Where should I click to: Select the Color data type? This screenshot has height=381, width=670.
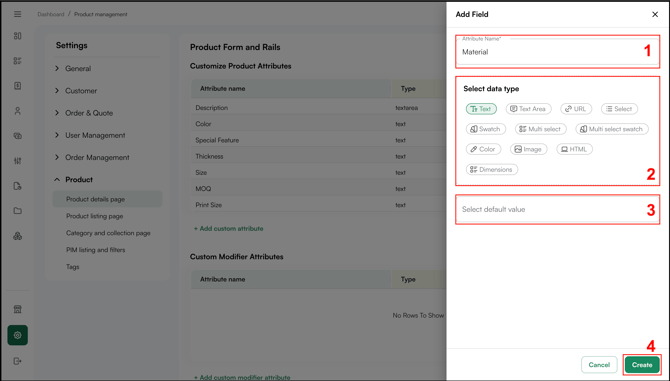[x=483, y=149]
